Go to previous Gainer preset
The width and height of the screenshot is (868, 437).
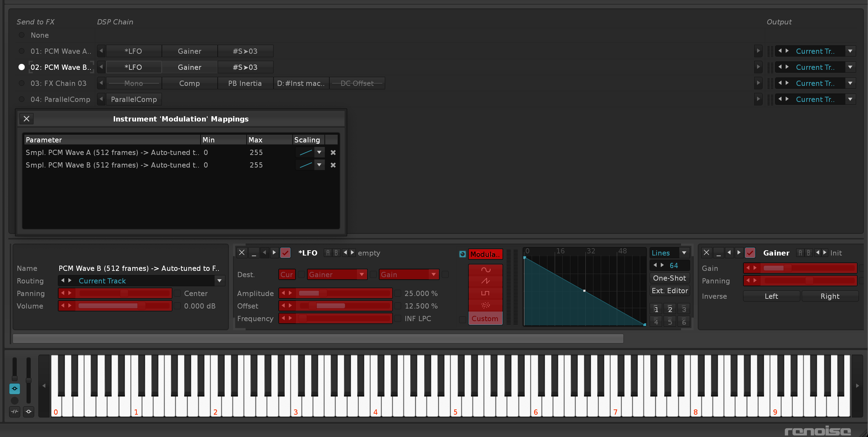coord(817,253)
